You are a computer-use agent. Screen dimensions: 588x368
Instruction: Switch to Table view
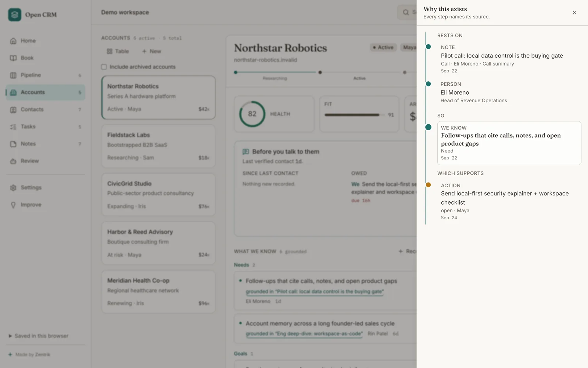tap(118, 52)
